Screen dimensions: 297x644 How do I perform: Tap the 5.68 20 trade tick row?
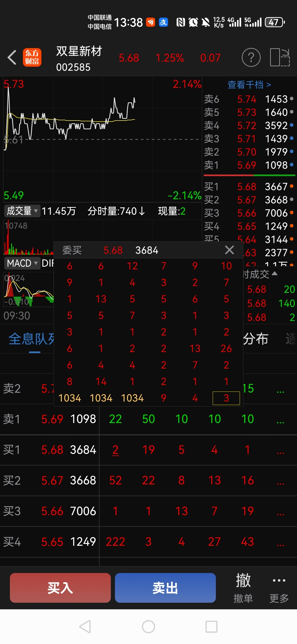pyautogui.click(x=271, y=289)
